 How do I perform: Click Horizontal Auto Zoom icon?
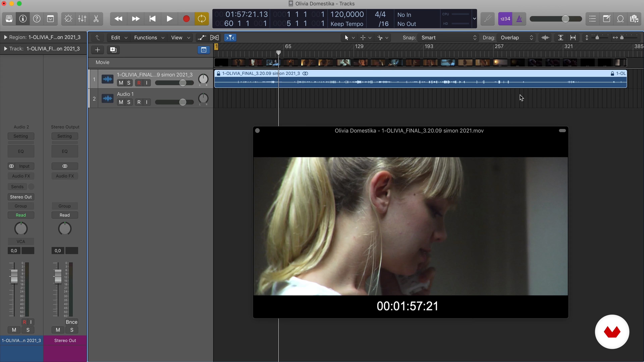(x=573, y=38)
